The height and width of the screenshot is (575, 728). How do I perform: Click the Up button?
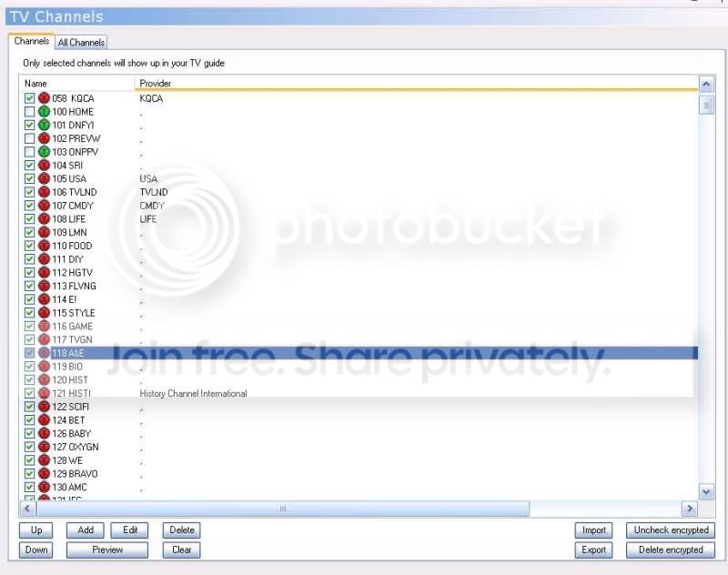click(36, 530)
